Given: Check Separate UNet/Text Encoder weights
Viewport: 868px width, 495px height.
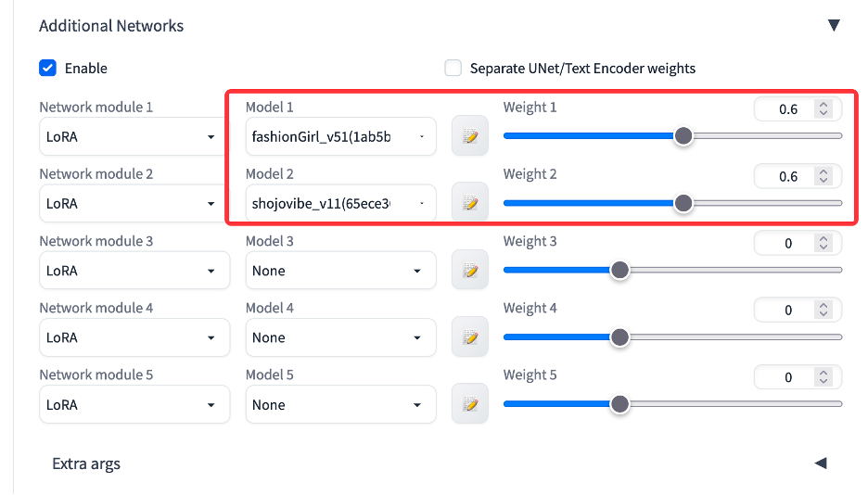Looking at the screenshot, I should 453,68.
